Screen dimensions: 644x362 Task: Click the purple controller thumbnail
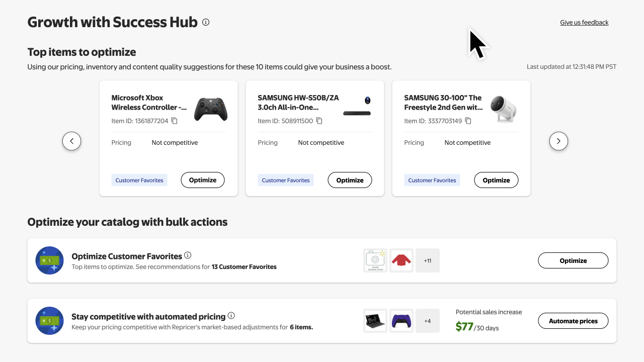pos(401,321)
